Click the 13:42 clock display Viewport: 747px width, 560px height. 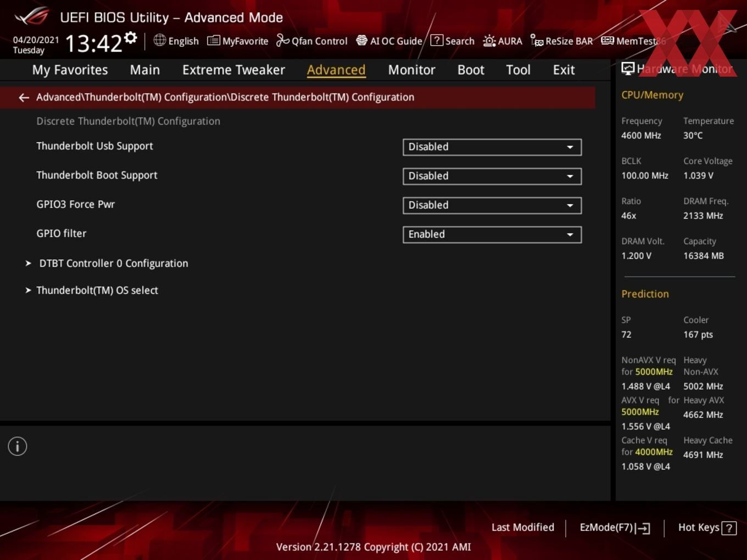pos(93,43)
